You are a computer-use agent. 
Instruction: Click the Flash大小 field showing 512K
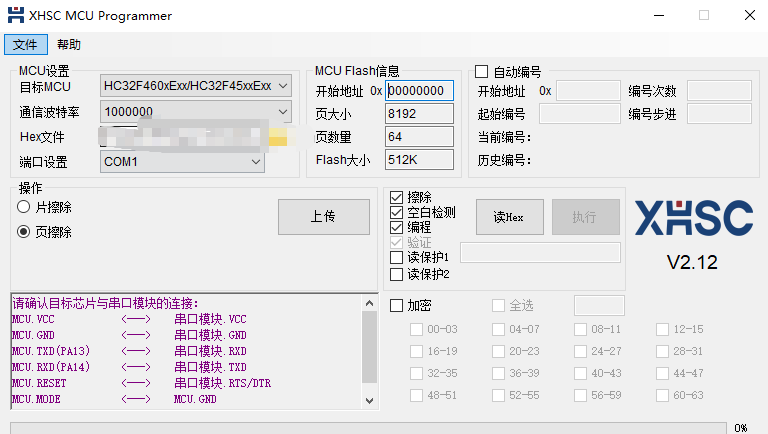point(419,160)
